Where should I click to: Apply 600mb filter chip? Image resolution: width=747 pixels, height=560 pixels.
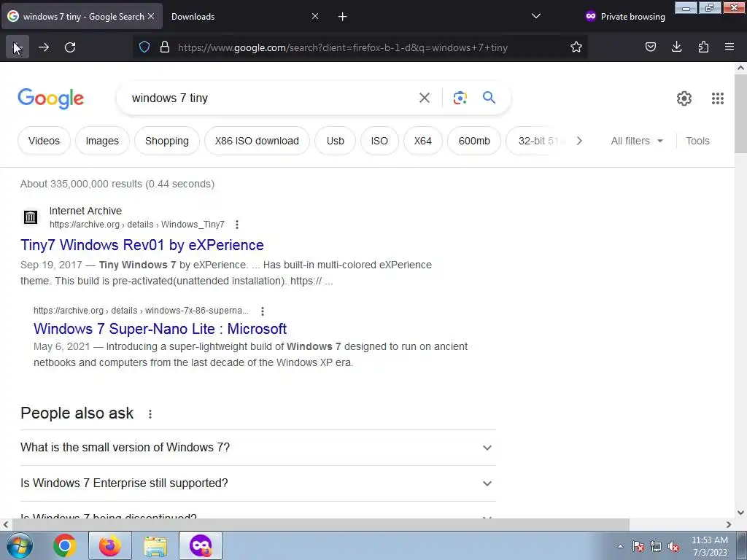(x=474, y=141)
